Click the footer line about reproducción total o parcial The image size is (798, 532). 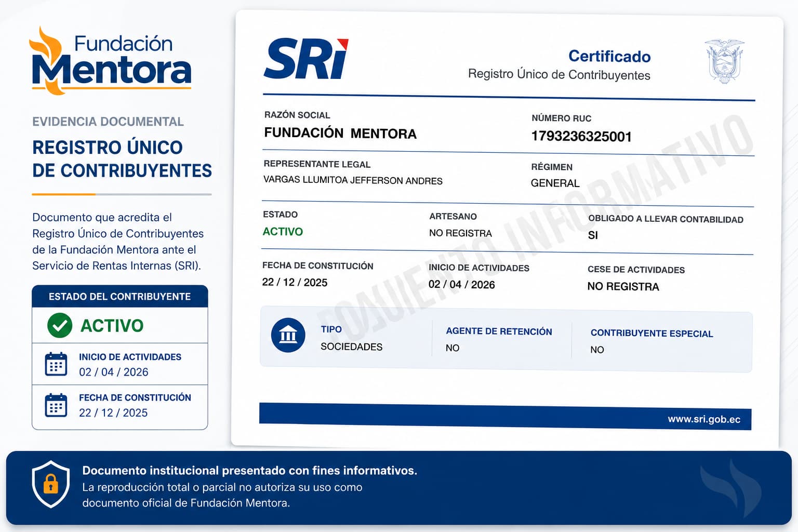[222, 495]
